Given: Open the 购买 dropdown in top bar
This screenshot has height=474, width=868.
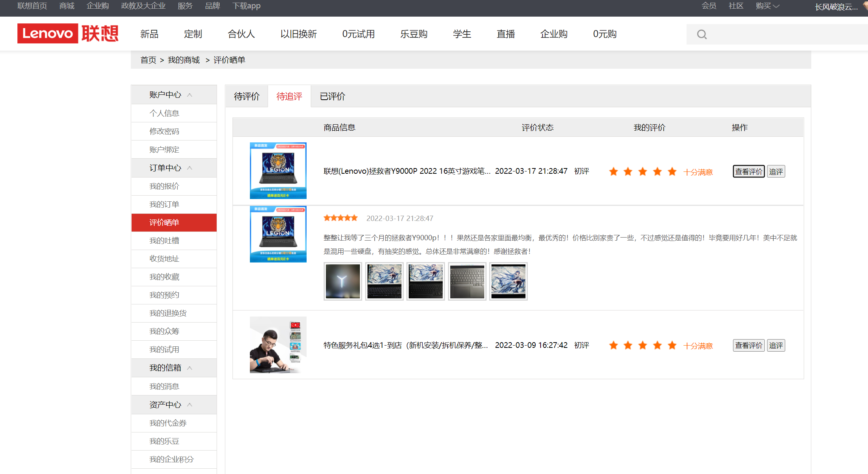Looking at the screenshot, I should (767, 6).
